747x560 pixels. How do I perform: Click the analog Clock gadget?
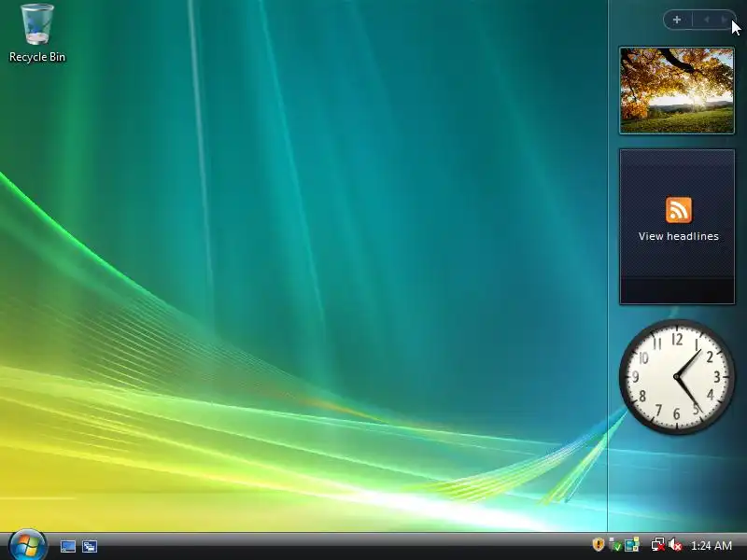click(676, 377)
